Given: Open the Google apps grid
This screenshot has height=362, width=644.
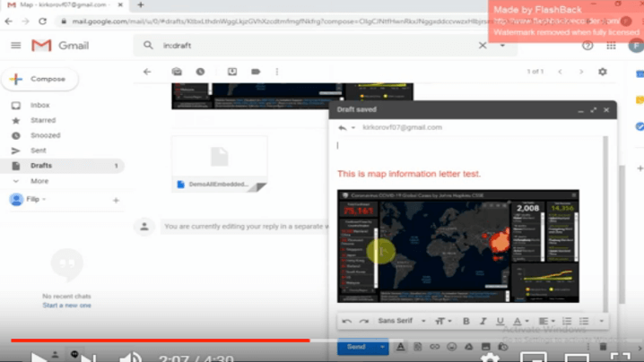Looking at the screenshot, I should 611,46.
